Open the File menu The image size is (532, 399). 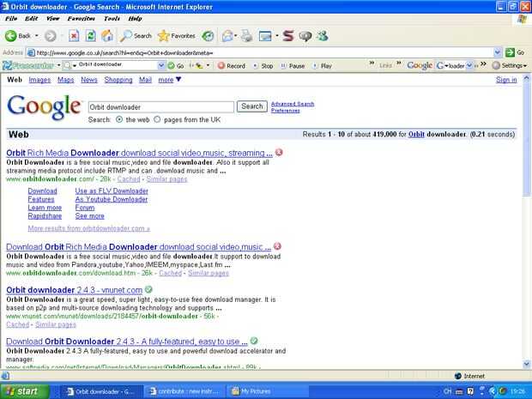point(11,19)
